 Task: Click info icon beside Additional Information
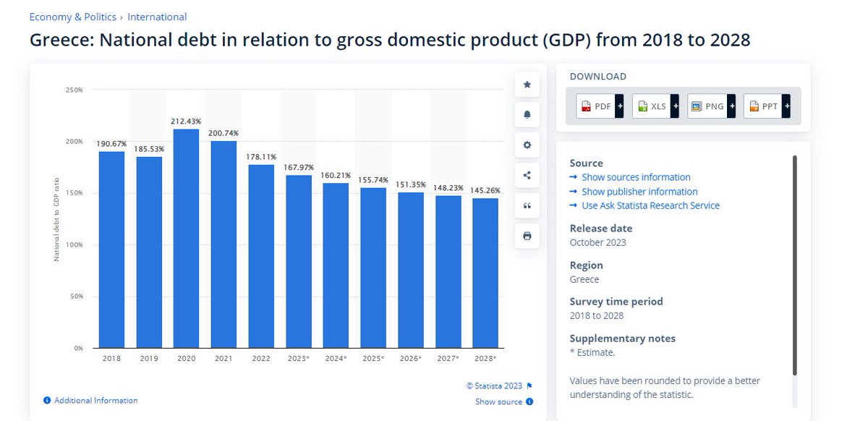tap(47, 400)
